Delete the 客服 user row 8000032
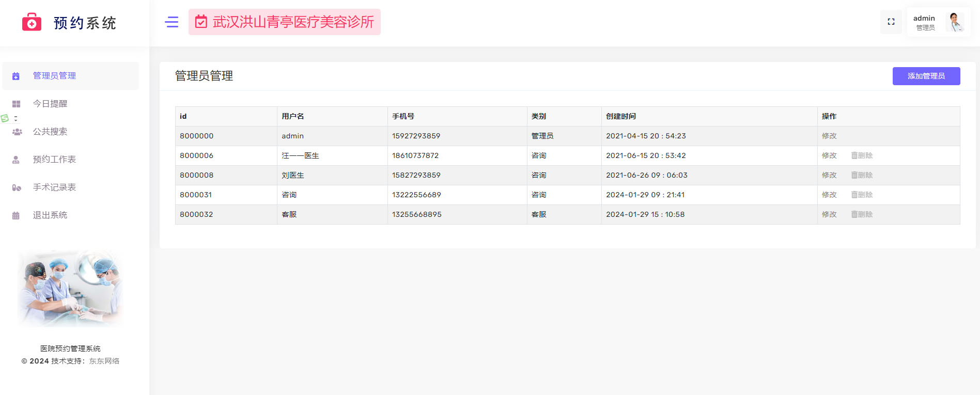Screen dimensions: 980x395 (x=862, y=214)
